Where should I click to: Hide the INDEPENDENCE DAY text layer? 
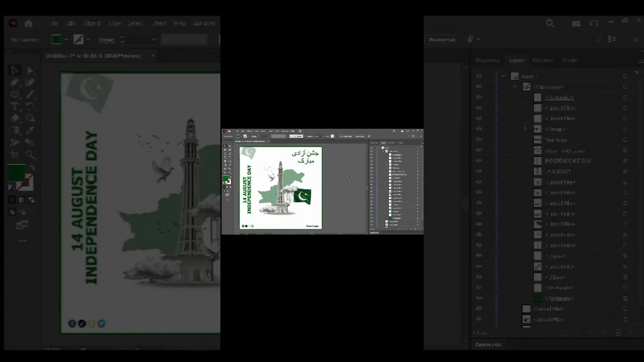tap(478, 161)
